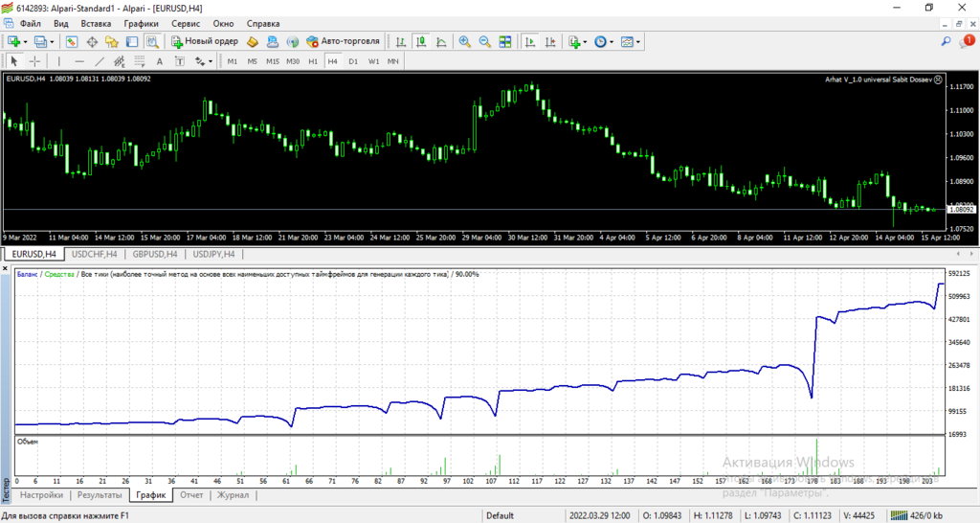Select the crosshair tool

[35, 61]
